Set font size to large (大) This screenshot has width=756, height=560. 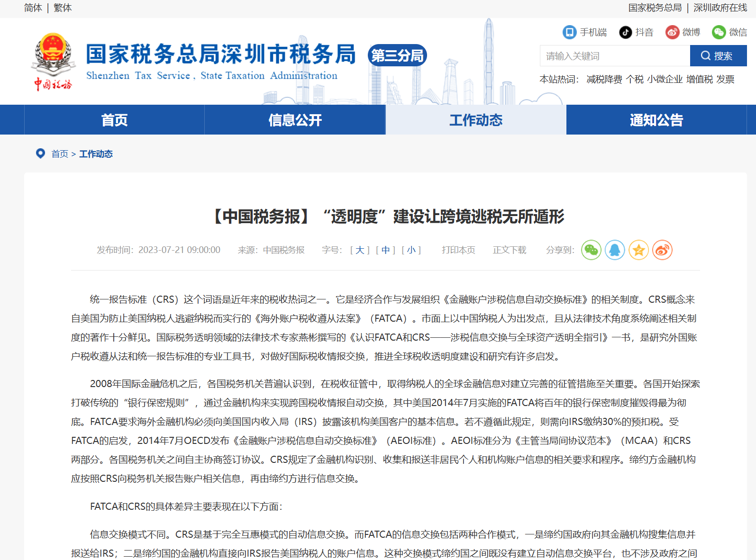360,250
